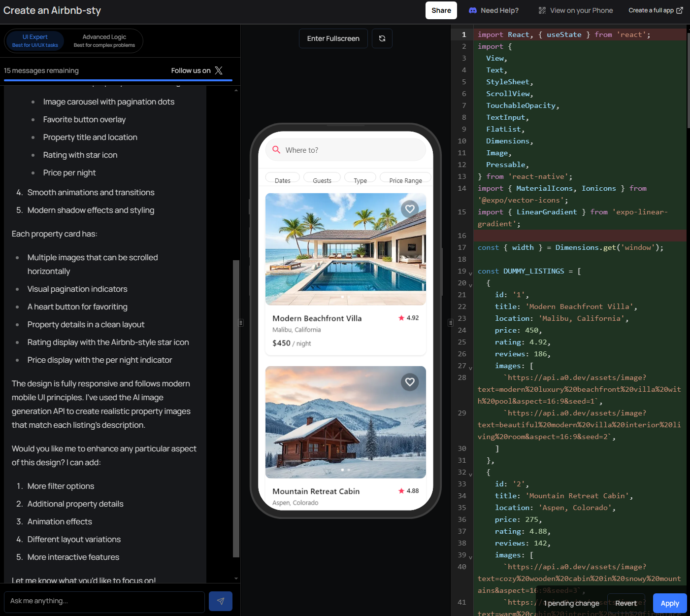Click the Malibu, California location text
Viewport: 690px width, 616px height.
coord(296,330)
